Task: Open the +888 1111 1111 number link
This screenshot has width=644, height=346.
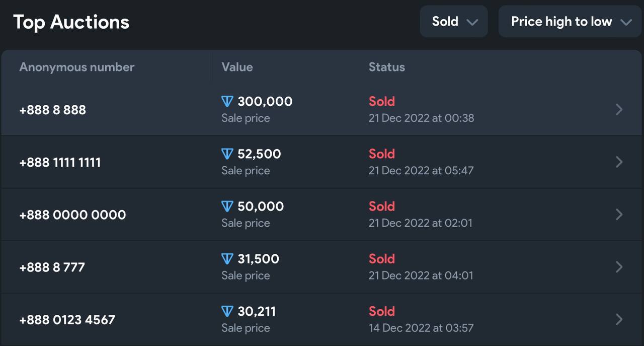Action: (x=60, y=162)
